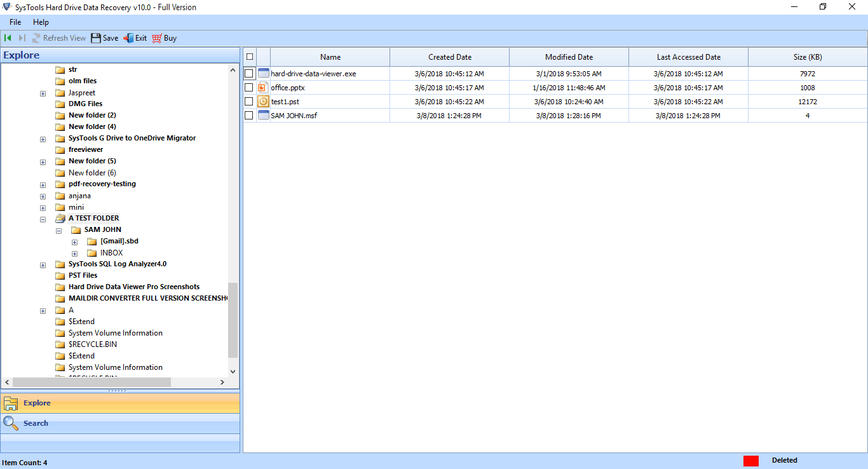Click the DMG Files folder icon
Image resolution: width=868 pixels, height=469 pixels.
pyautogui.click(x=60, y=104)
